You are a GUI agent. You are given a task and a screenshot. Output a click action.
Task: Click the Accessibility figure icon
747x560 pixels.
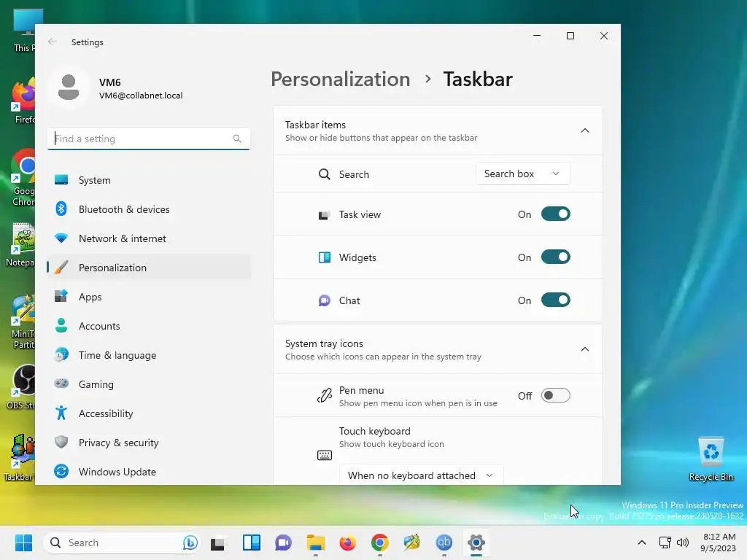pos(61,413)
